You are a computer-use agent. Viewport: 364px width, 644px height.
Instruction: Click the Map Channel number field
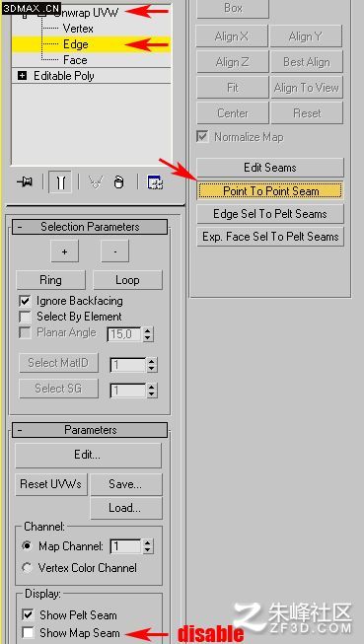(x=126, y=546)
